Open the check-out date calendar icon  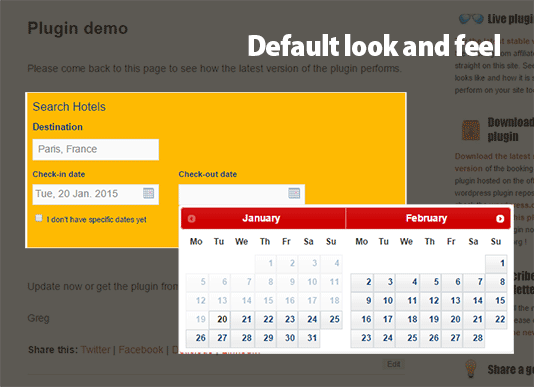pyautogui.click(x=294, y=193)
